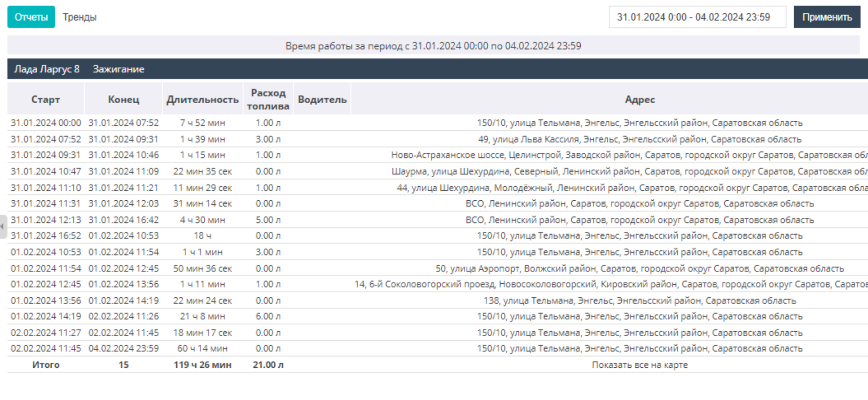Switch to the Тренды tab
This screenshot has width=868, height=400.
click(x=80, y=17)
